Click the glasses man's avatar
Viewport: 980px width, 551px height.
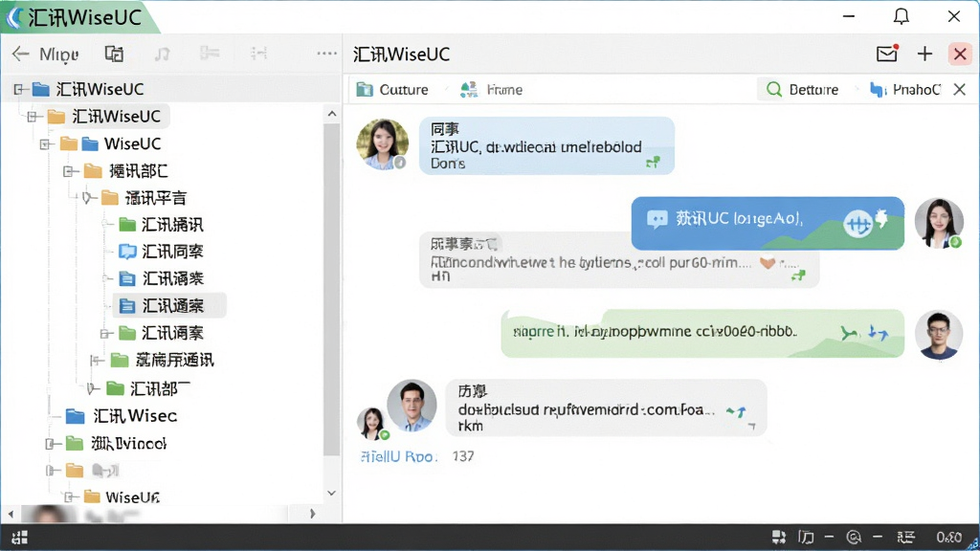coord(938,334)
